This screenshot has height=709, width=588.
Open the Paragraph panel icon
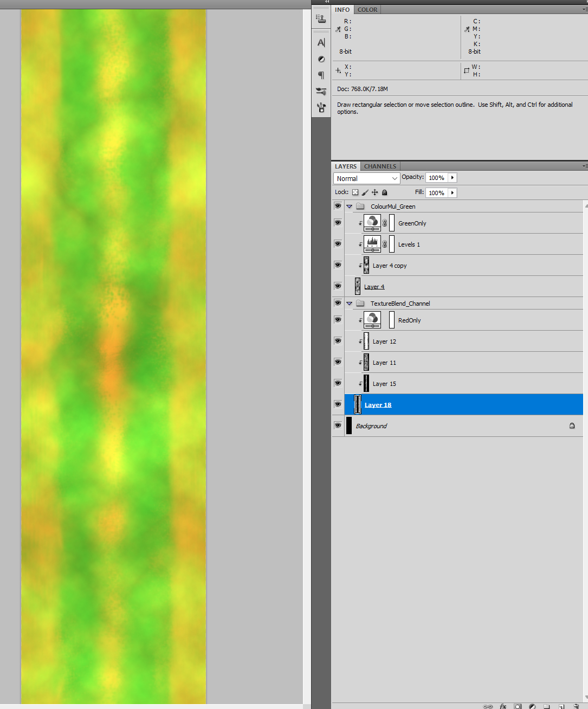321,75
